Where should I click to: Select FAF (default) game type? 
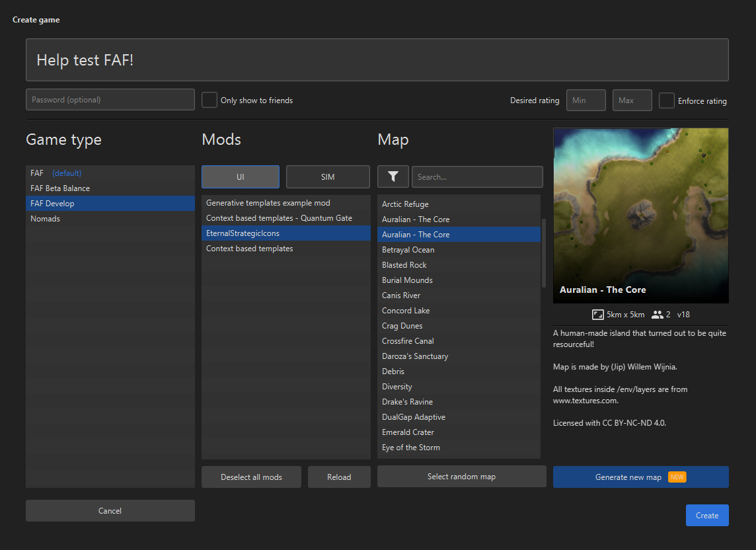(x=110, y=173)
